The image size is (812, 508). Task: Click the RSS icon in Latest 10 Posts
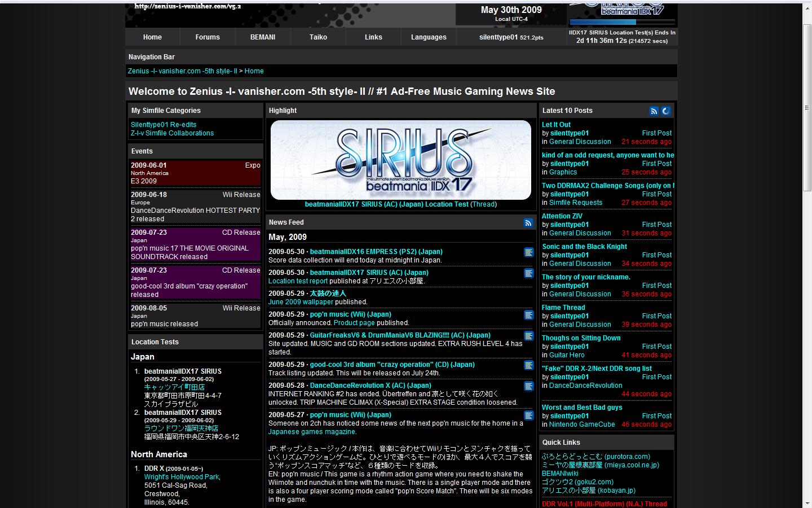tap(654, 111)
